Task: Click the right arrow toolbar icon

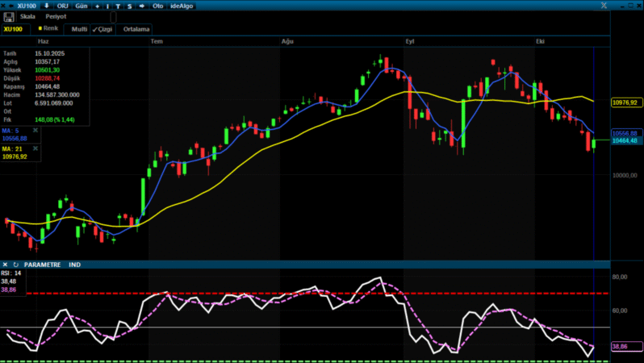Action: click(142, 5)
